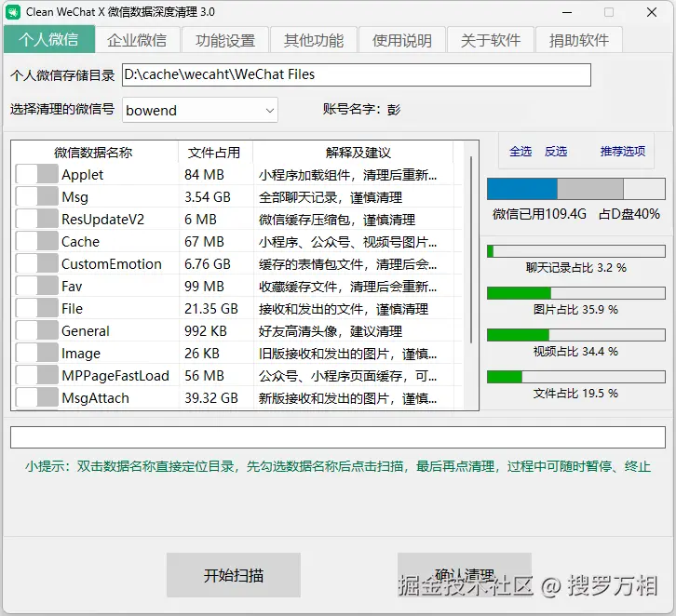676x616 pixels.
Task: Switch to the 企业微信 tab
Action: 137,40
